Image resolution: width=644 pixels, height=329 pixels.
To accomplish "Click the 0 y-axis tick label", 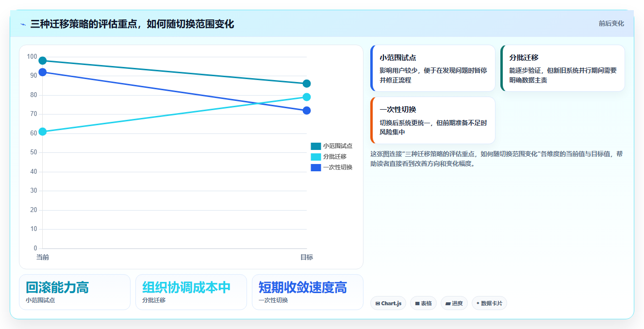I will pyautogui.click(x=35, y=248).
